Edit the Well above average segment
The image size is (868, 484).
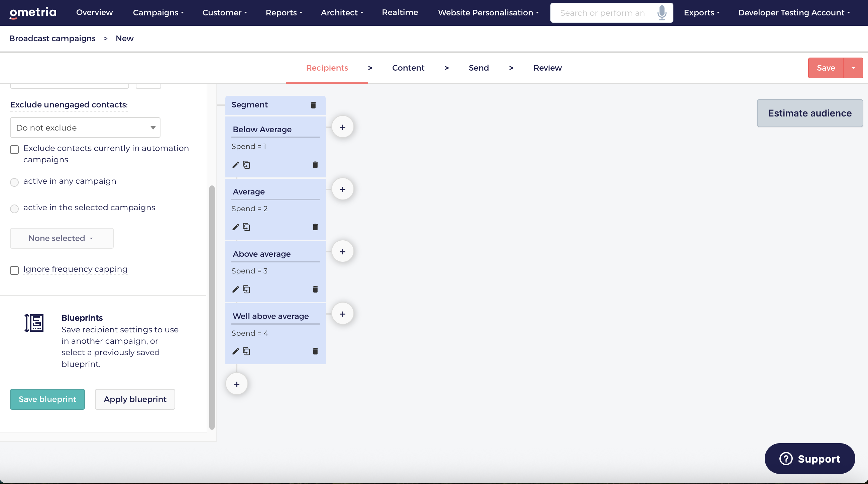pyautogui.click(x=235, y=351)
